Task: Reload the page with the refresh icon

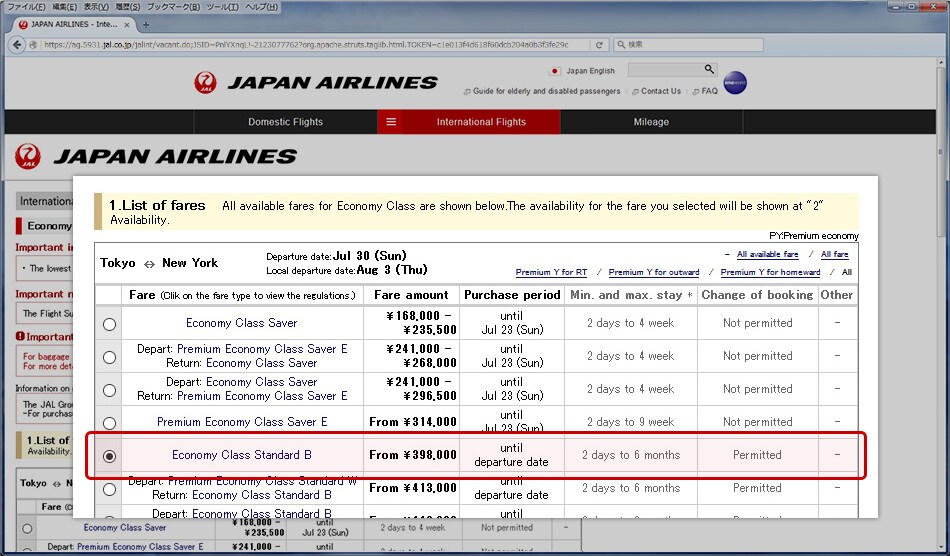Action: [599, 45]
